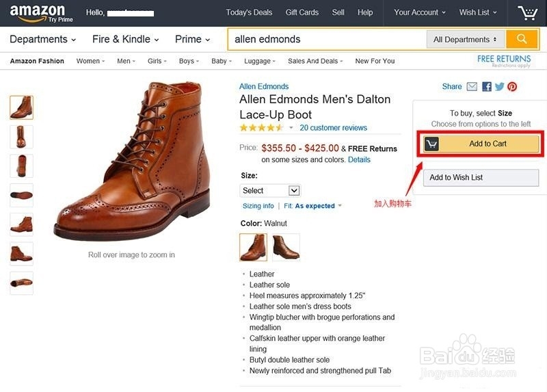
Task: Expand the All Departments search filter
Action: 465,40
